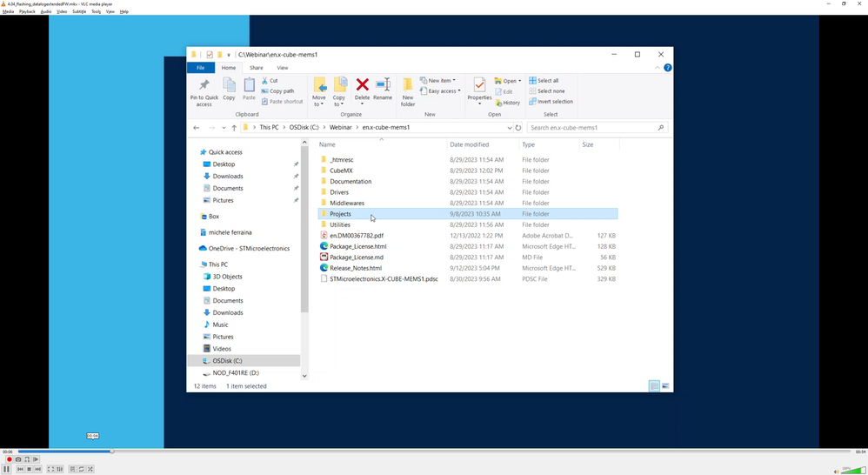The image size is (868, 475).
Task: Show the VLC playlist
Action: click(x=72, y=470)
